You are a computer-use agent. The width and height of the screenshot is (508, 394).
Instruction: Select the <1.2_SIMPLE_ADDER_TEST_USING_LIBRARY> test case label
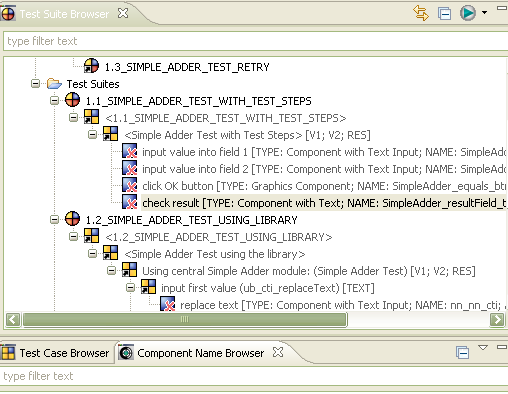point(218,237)
